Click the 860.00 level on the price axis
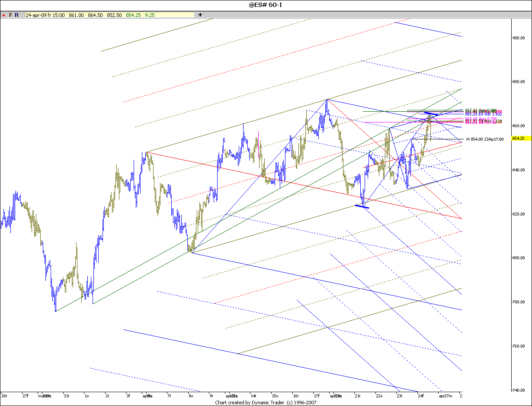The width and height of the screenshot is (532, 406). tap(519, 126)
